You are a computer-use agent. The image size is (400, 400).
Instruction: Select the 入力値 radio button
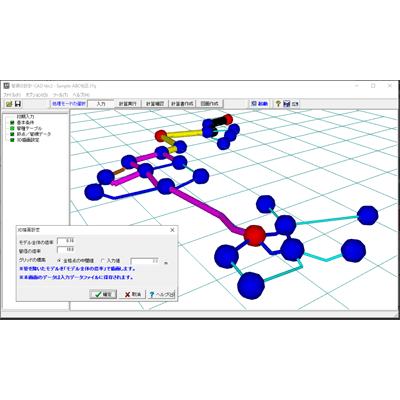tap(103, 260)
